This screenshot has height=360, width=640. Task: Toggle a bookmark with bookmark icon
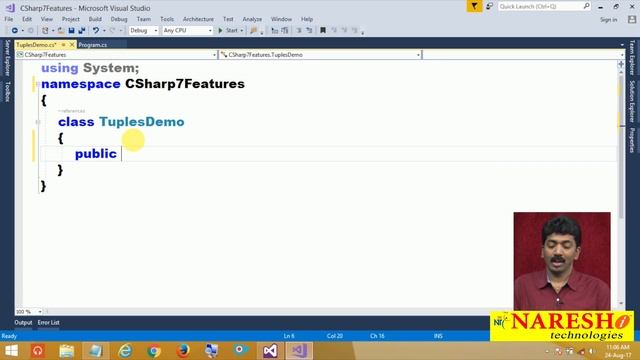(x=323, y=31)
